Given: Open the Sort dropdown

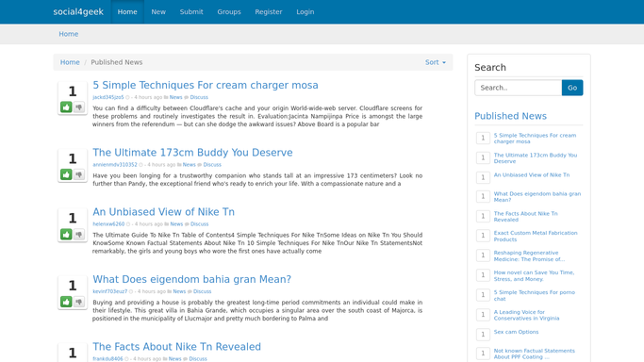Looking at the screenshot, I should [x=436, y=62].
